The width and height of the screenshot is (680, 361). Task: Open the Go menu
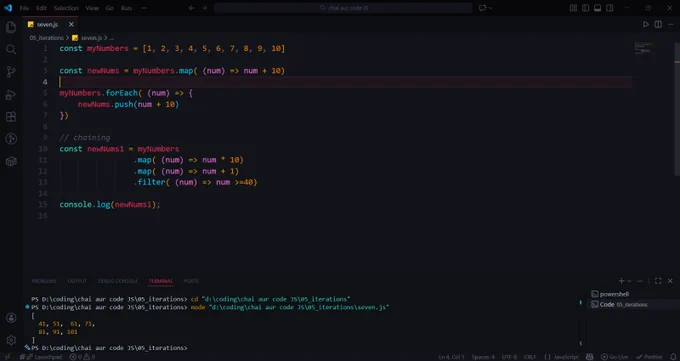[x=110, y=8]
